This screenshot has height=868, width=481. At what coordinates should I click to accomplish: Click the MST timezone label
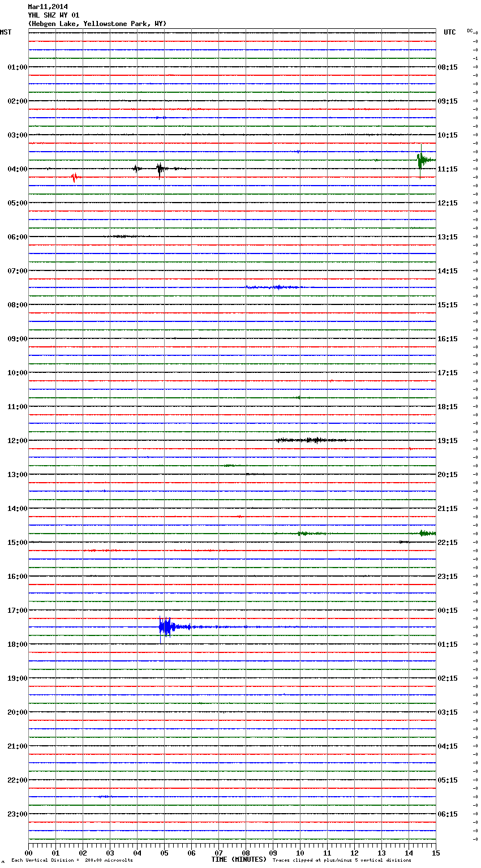6,32
